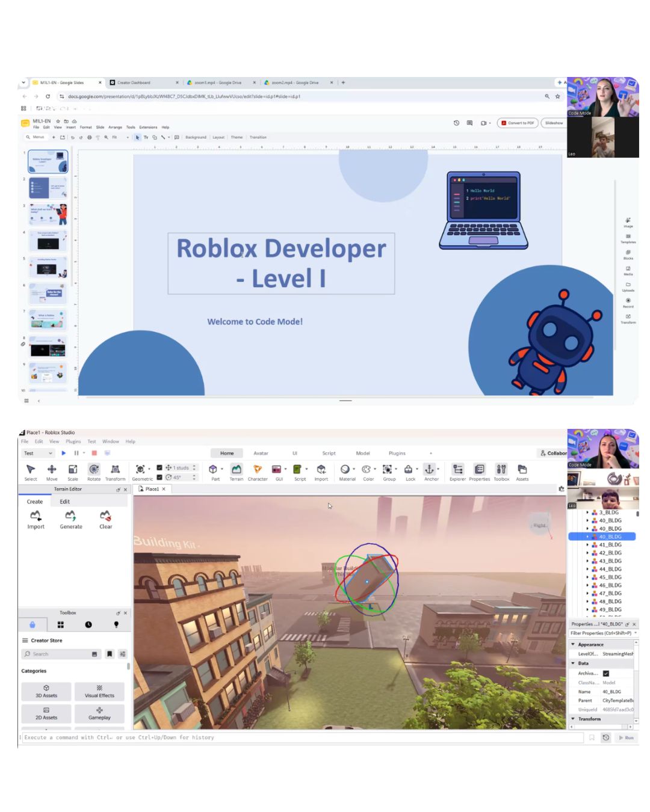Activate the Rotate tool in Roblox Studio
650x812 pixels.
point(94,472)
